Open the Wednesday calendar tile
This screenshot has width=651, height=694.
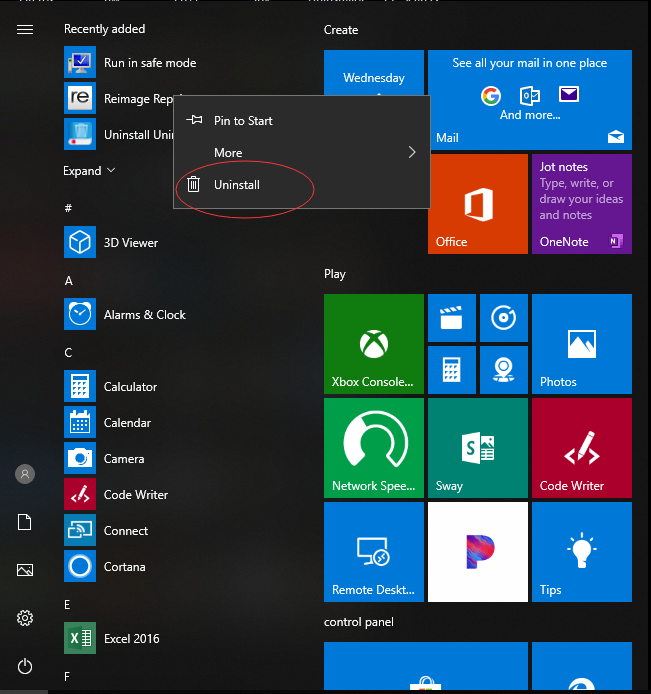[374, 73]
